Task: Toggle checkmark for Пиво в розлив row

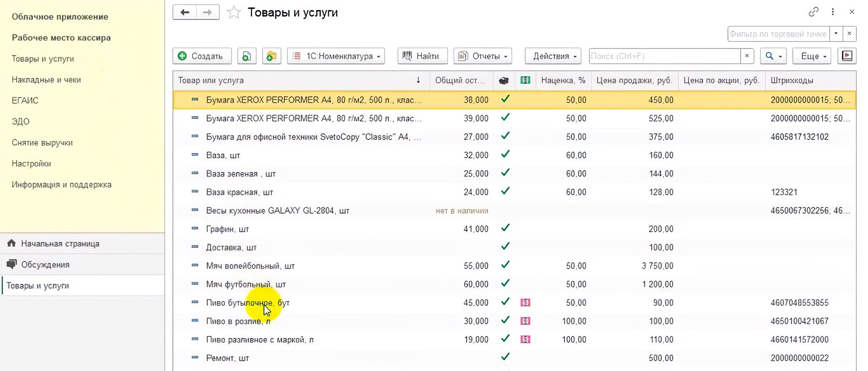Action: [505, 320]
